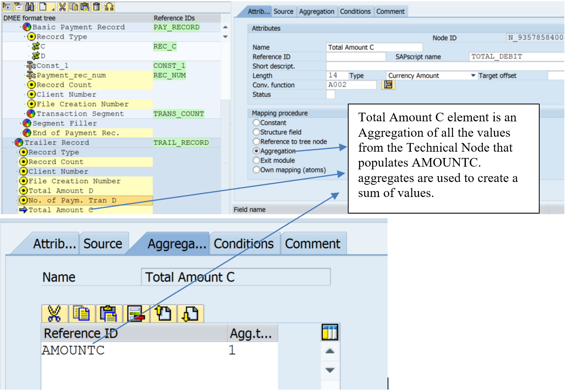Click the Short descript. input field
Screen dimensions: 568x392
pos(445,66)
